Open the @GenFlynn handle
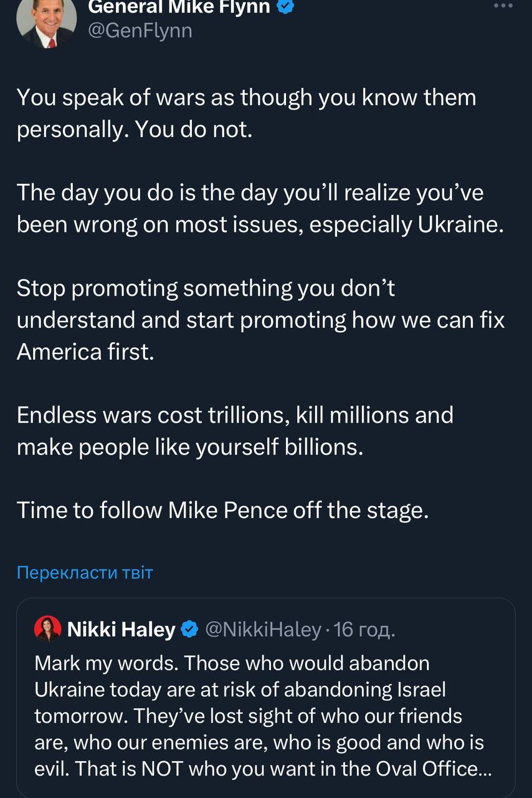The width and height of the screenshot is (532, 798). coord(140,31)
